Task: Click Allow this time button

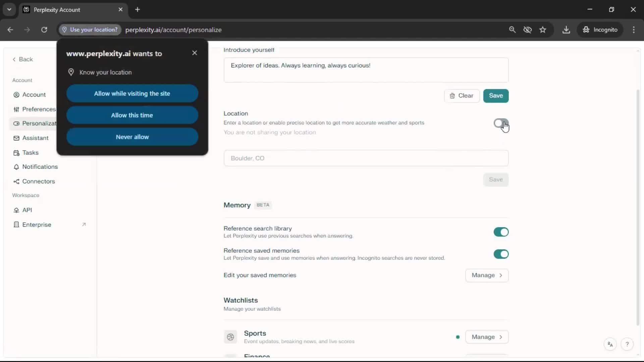Action: pyautogui.click(x=132, y=115)
